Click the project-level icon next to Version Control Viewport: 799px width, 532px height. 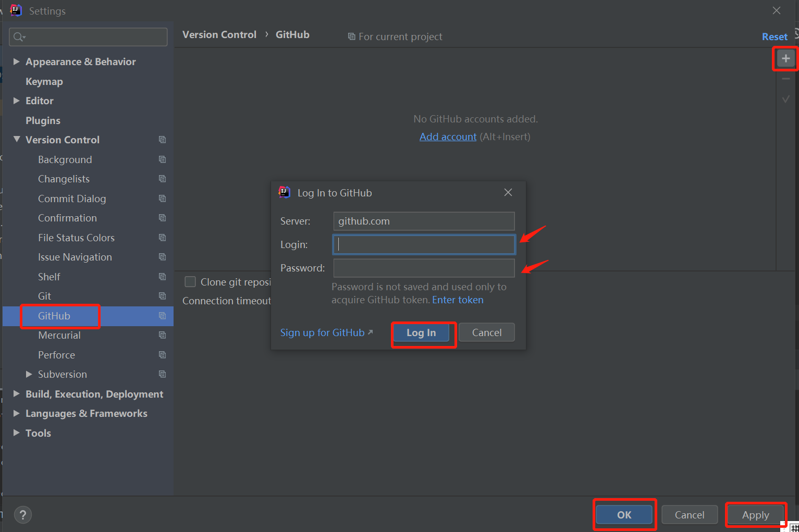click(162, 140)
